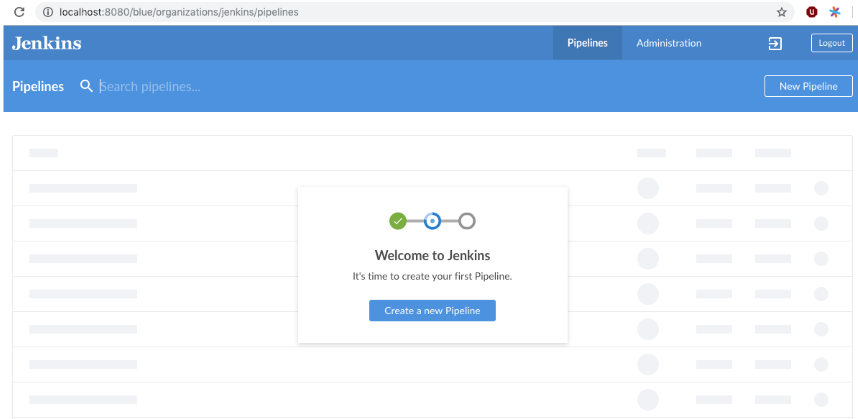Select the blue current step circle
The image size is (858, 419).
point(432,221)
